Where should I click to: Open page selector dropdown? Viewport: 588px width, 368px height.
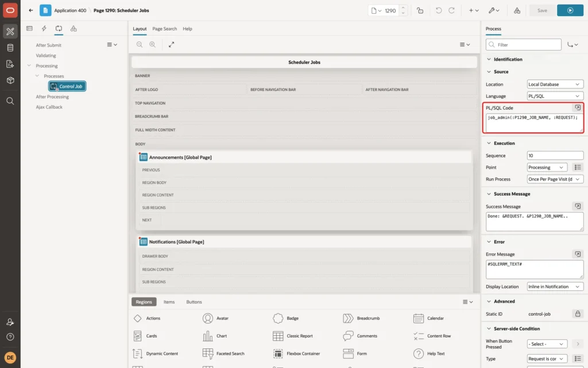click(376, 10)
